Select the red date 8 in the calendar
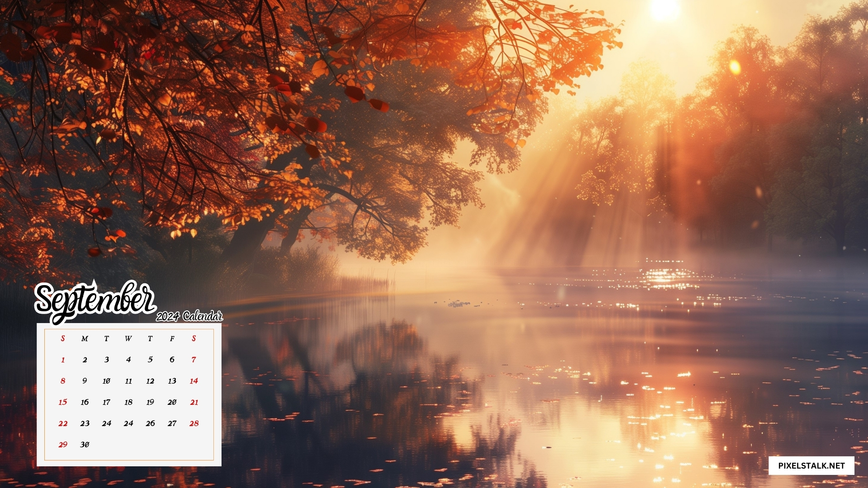The height and width of the screenshot is (488, 868). 63,381
